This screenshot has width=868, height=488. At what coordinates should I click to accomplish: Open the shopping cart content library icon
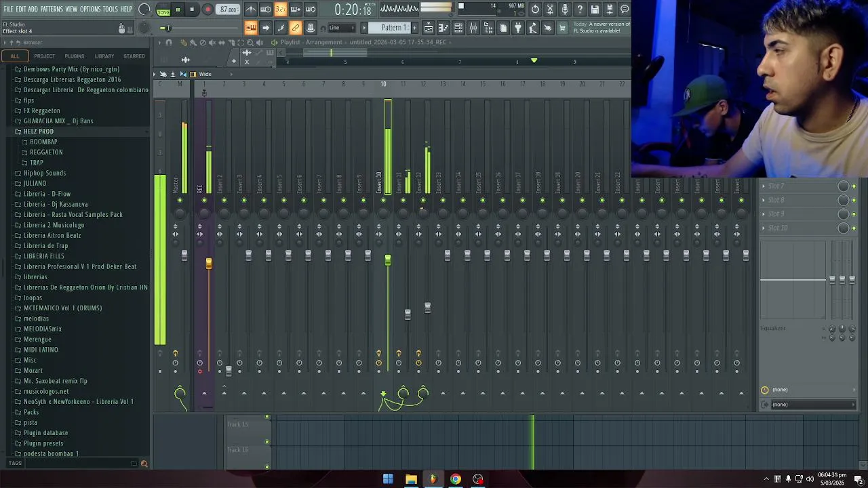click(562, 28)
